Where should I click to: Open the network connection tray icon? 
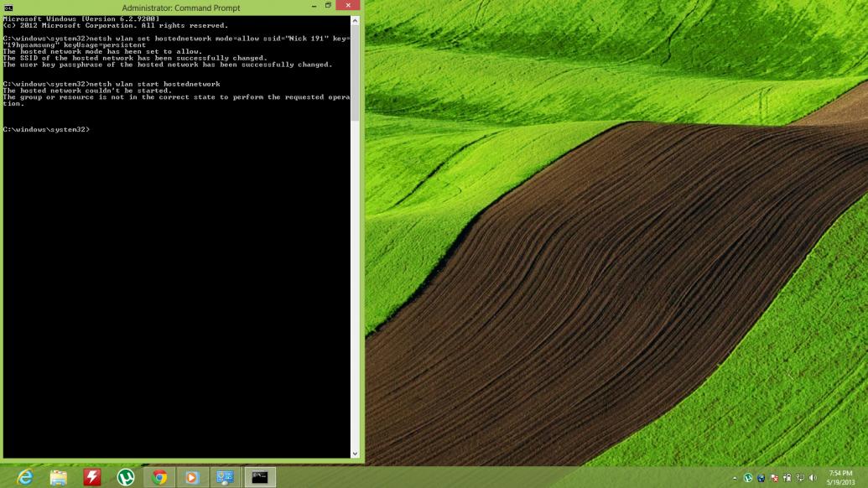[x=799, y=478]
